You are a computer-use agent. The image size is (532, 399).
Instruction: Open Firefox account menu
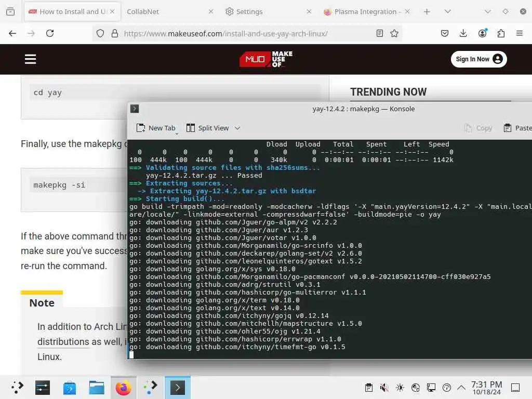click(x=482, y=33)
